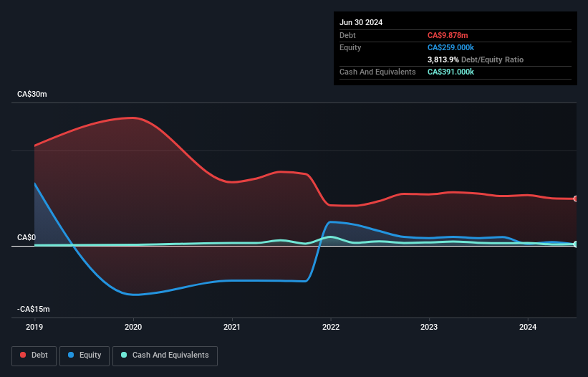Click the blue Equity legend dot

[x=71, y=355]
